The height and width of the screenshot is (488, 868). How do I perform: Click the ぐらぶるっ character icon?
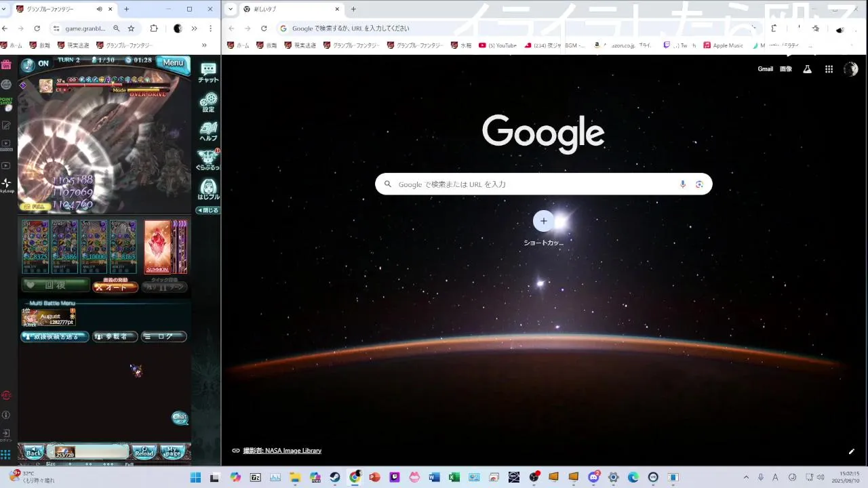point(208,161)
